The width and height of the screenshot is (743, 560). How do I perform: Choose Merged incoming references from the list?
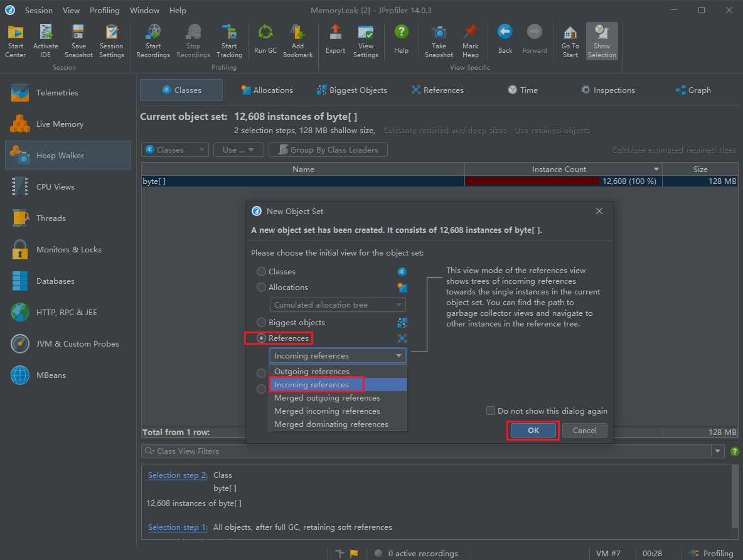coord(338,411)
